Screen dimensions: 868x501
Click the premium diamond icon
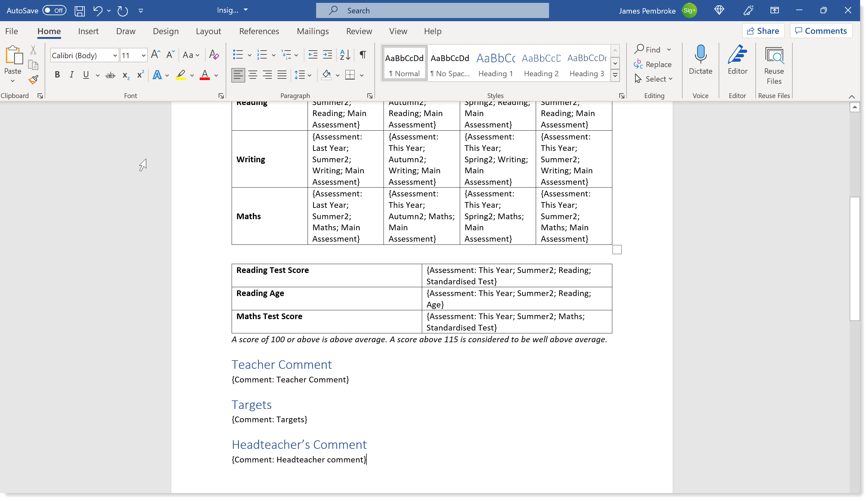719,10
